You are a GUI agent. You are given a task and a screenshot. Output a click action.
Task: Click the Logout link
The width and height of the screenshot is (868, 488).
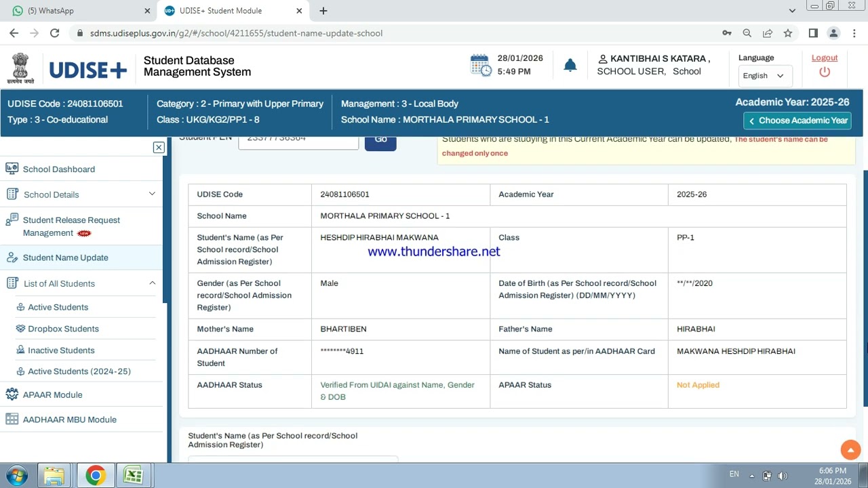[825, 58]
